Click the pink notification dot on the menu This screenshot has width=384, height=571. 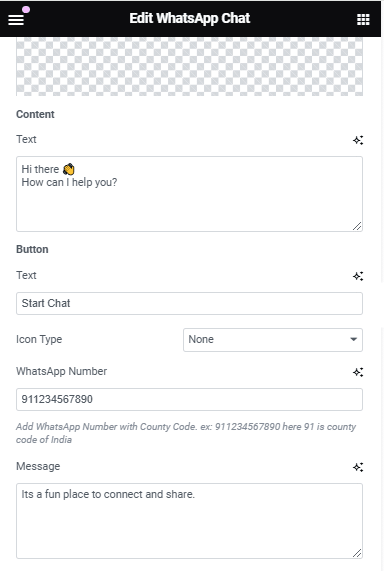click(x=26, y=9)
